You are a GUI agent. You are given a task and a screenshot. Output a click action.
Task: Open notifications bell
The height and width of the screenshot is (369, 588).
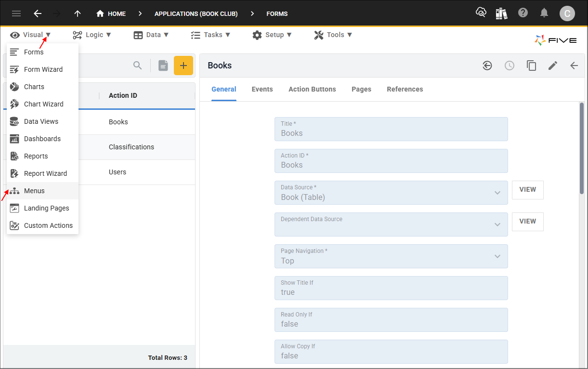[544, 13]
